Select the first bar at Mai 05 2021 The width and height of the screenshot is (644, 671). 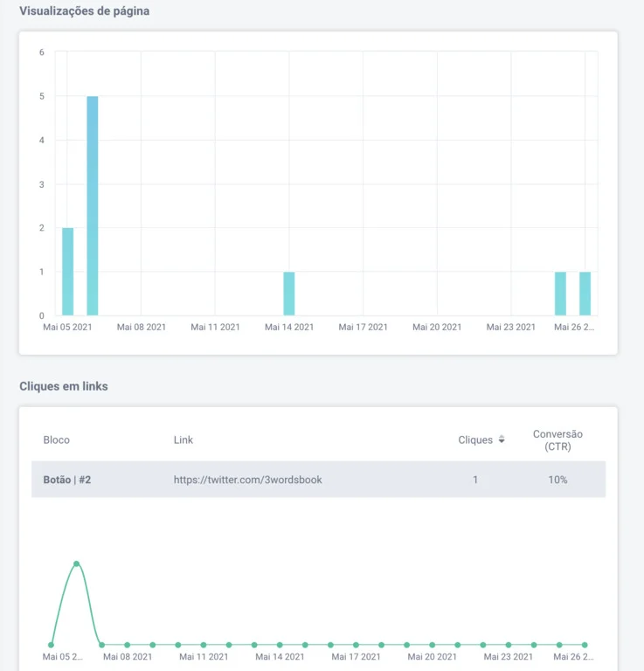tap(68, 271)
